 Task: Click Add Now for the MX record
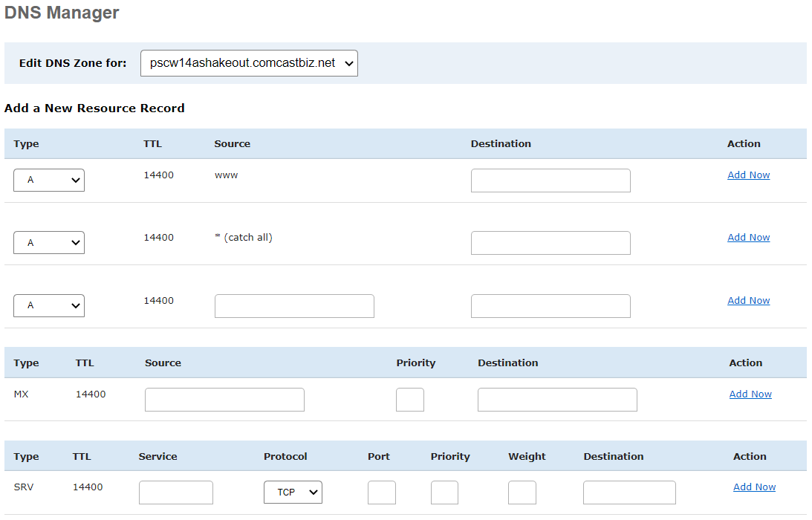click(750, 394)
